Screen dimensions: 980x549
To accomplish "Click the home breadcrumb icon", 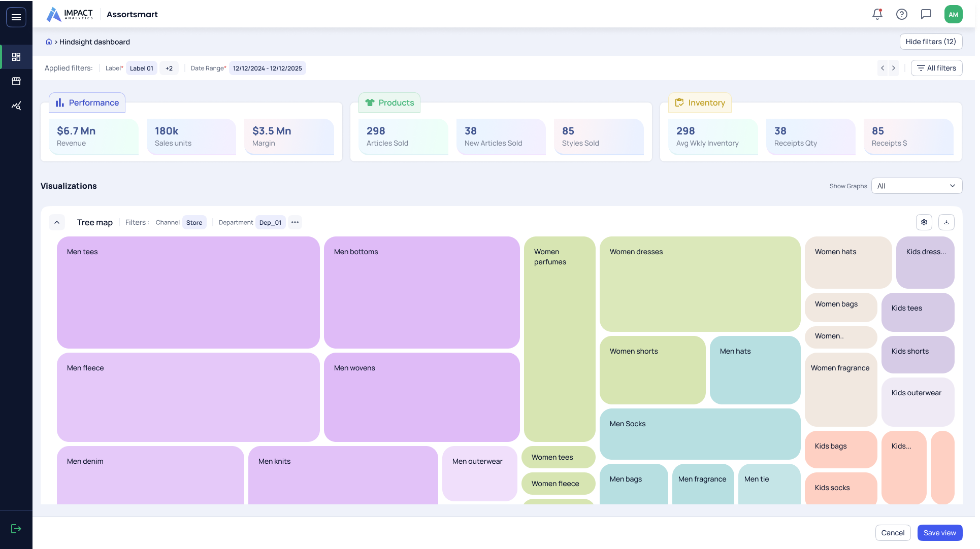I will [49, 42].
